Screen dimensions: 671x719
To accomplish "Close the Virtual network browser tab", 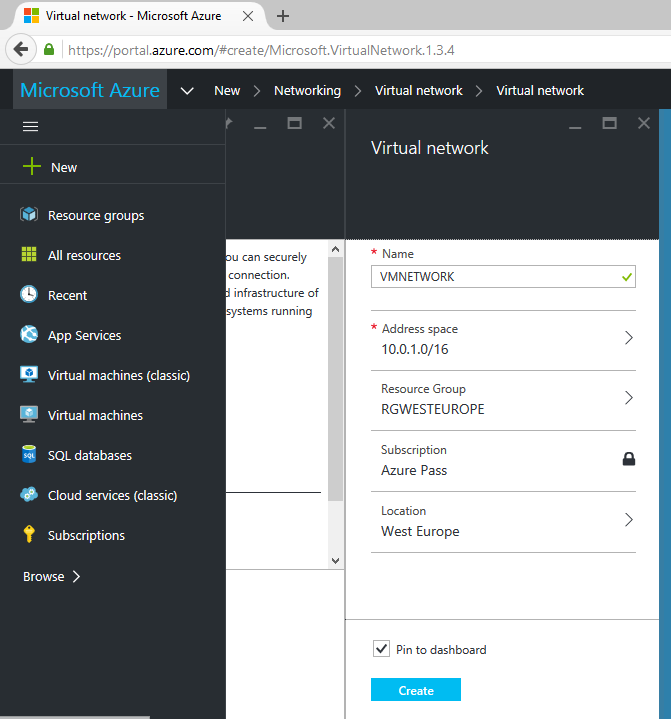I will [248, 16].
